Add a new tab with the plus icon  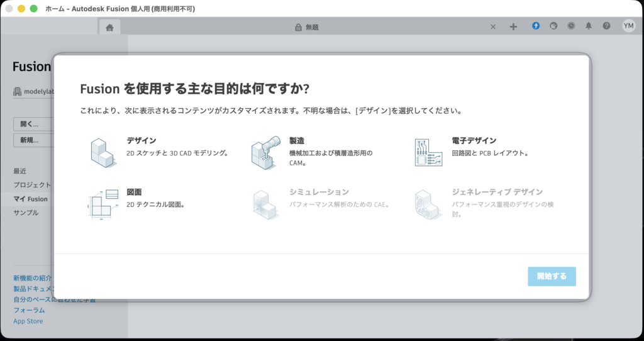513,27
